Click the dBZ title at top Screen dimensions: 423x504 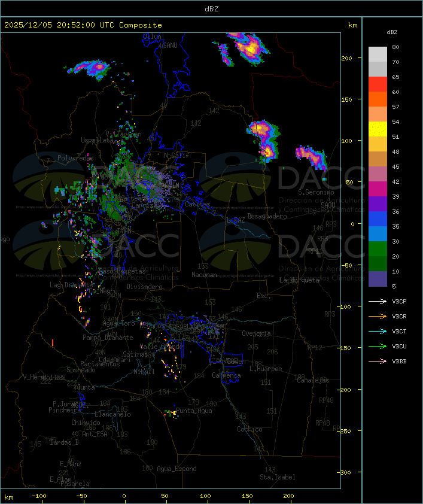coord(212,9)
